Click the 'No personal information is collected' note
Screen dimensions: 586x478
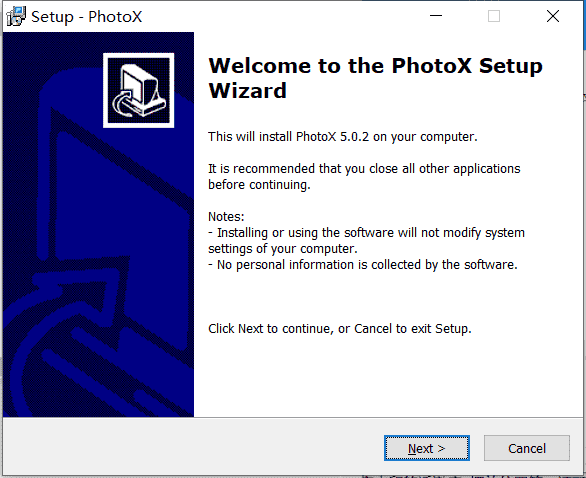pyautogui.click(x=363, y=265)
